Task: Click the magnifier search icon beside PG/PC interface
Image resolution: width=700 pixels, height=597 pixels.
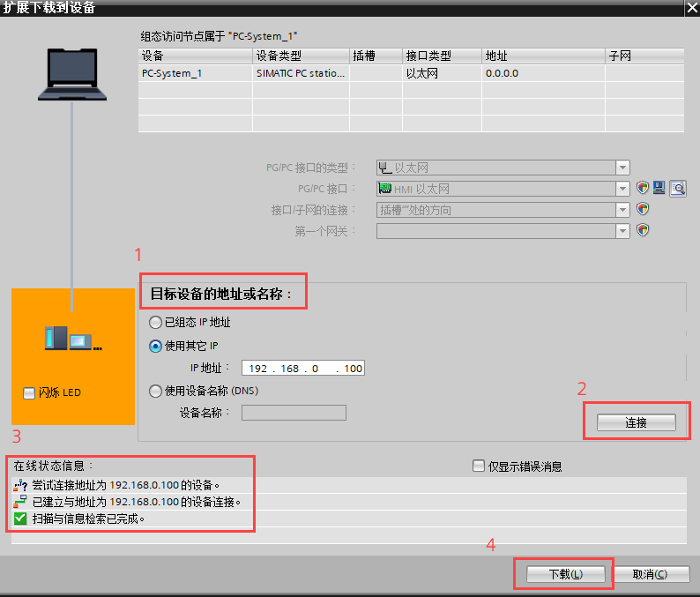Action: [x=678, y=189]
